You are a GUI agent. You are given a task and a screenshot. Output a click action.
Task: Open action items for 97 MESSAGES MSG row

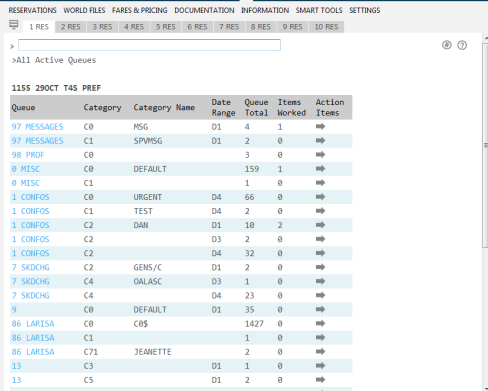[x=320, y=126]
